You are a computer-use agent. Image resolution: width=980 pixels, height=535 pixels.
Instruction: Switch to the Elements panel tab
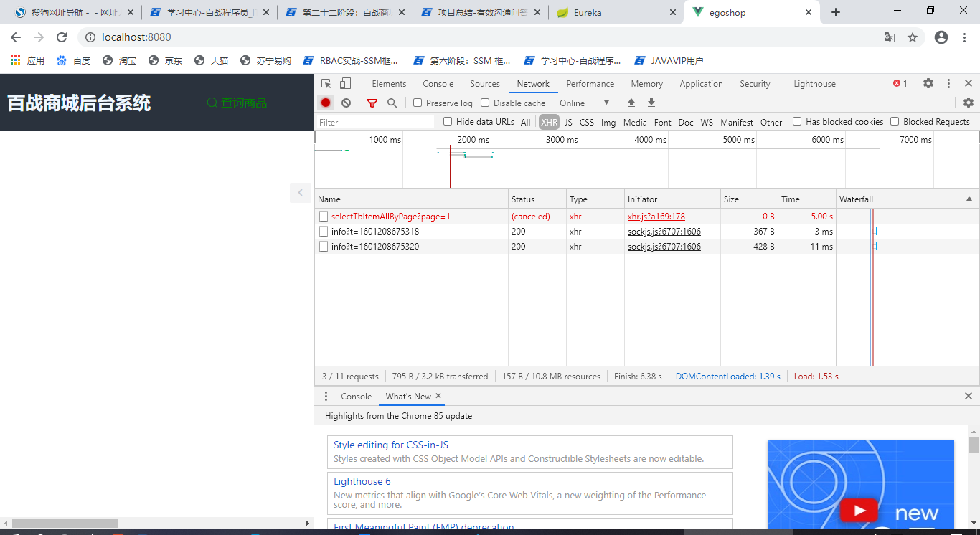389,83
